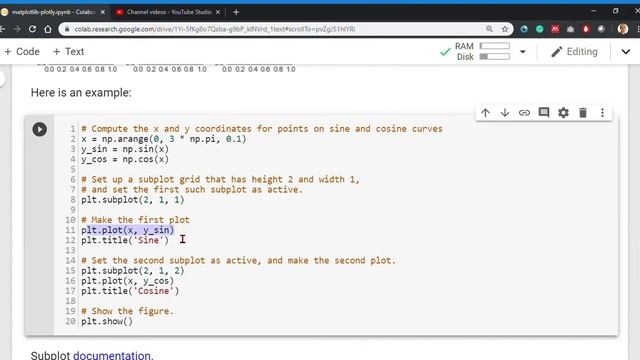This screenshot has height=360, width=640.
Task: Reload the page
Action: point(32,29)
